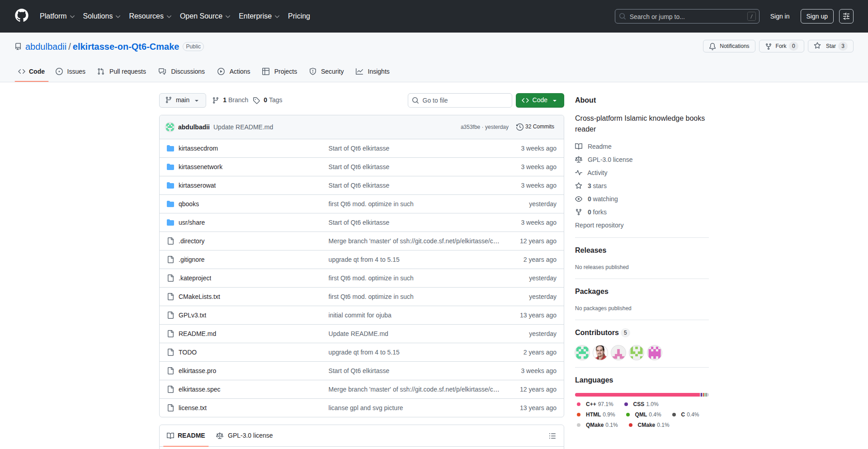Open the README outline list icon
868x449 pixels.
tap(552, 436)
